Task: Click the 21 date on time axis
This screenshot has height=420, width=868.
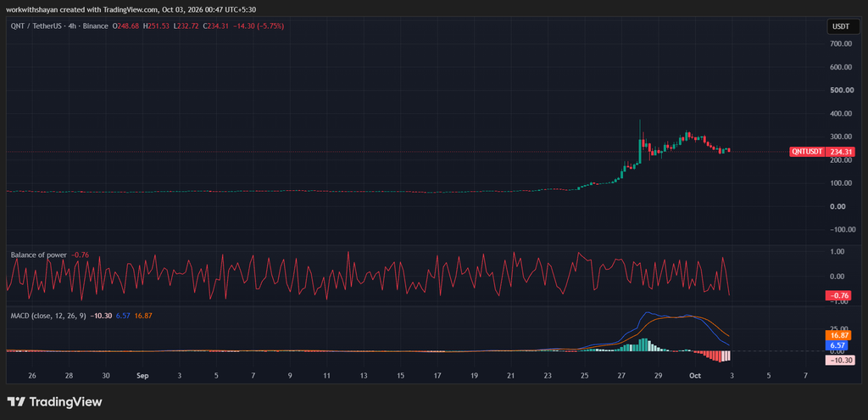Action: (x=511, y=376)
